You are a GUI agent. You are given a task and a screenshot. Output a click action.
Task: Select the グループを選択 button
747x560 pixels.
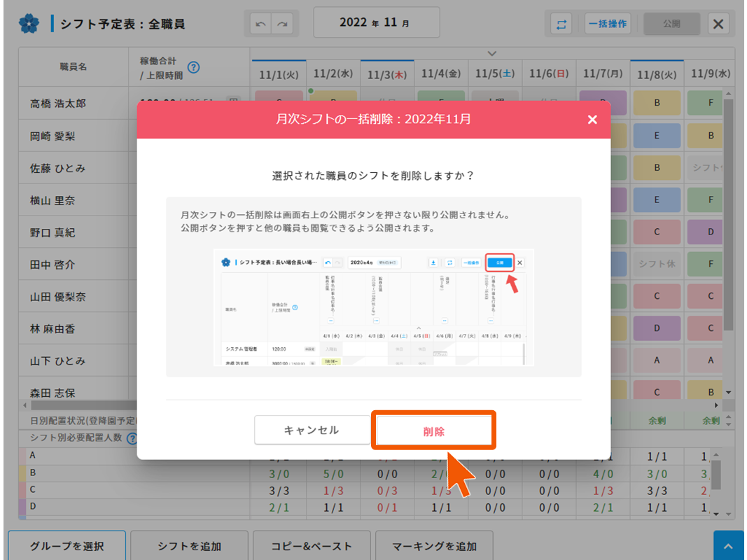pos(67,546)
